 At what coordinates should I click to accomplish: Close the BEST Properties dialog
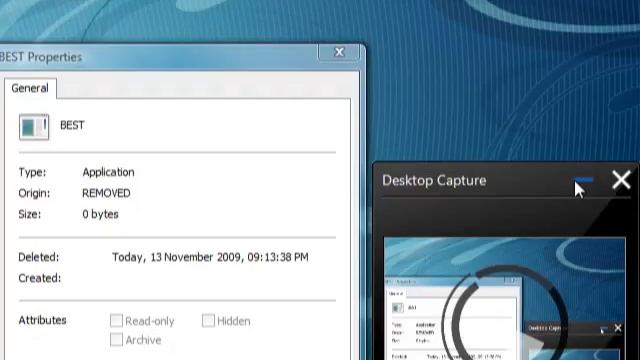(x=339, y=52)
